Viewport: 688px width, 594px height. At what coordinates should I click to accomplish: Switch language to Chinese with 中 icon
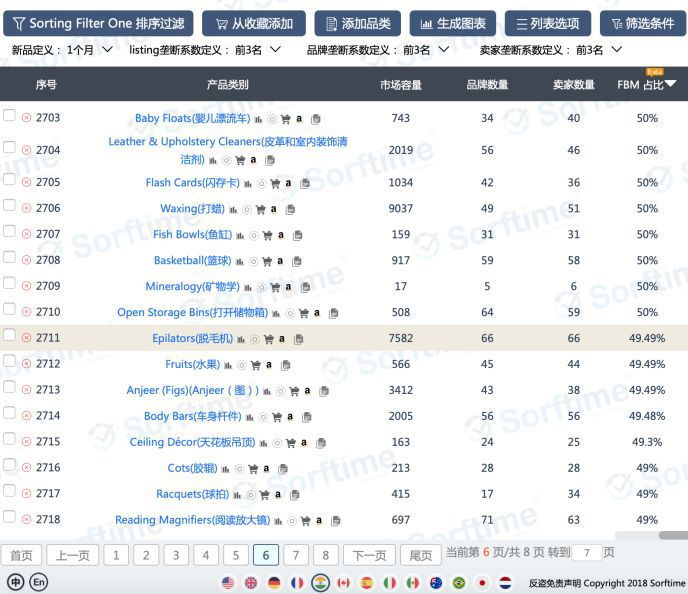[16, 582]
